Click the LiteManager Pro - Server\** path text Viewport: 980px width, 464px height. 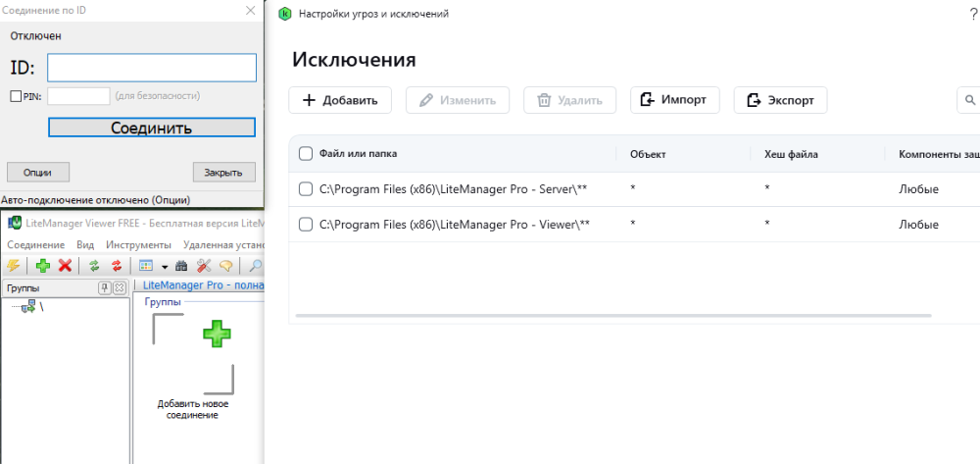(455, 189)
